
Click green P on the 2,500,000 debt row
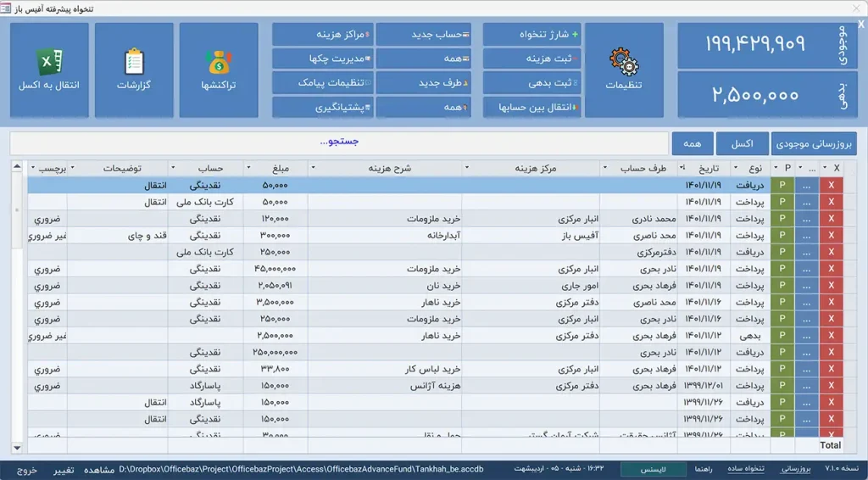782,336
